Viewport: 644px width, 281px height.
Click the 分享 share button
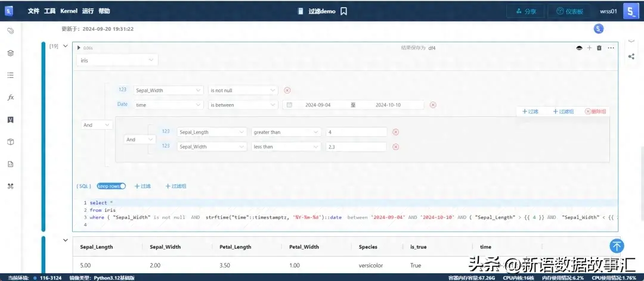526,11
